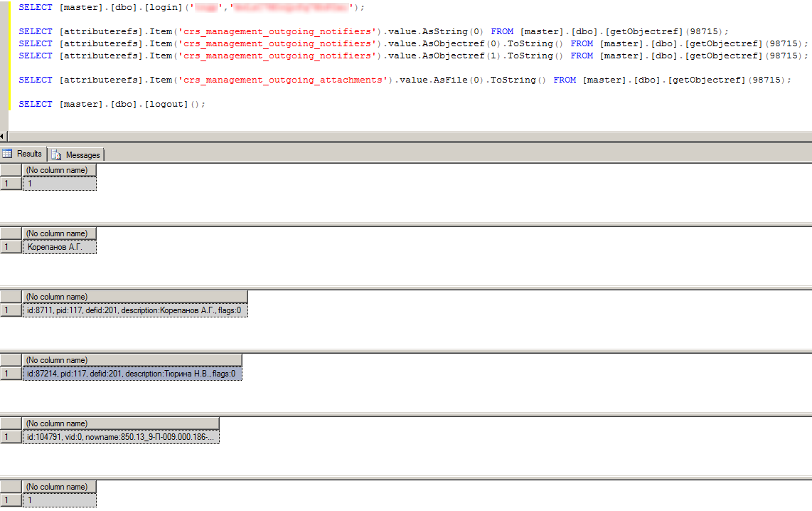
Task: Click the Messages tab icon
Action: (56, 155)
